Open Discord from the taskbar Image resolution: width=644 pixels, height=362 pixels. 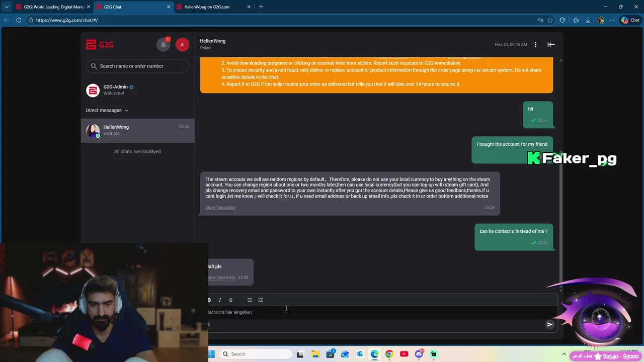(419, 354)
